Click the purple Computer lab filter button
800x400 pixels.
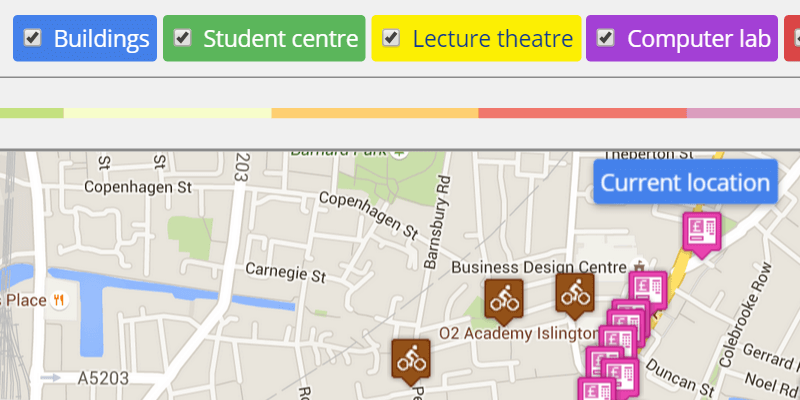pyautogui.click(x=682, y=38)
